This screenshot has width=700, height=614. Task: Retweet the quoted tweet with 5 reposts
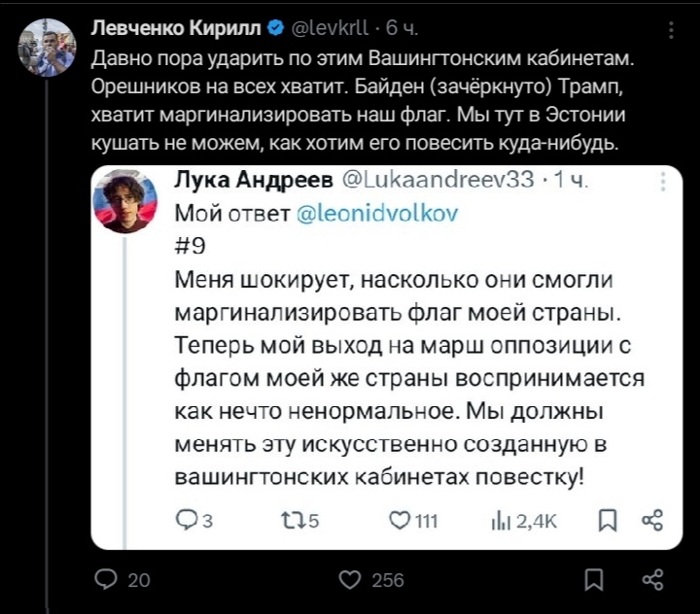click(300, 521)
